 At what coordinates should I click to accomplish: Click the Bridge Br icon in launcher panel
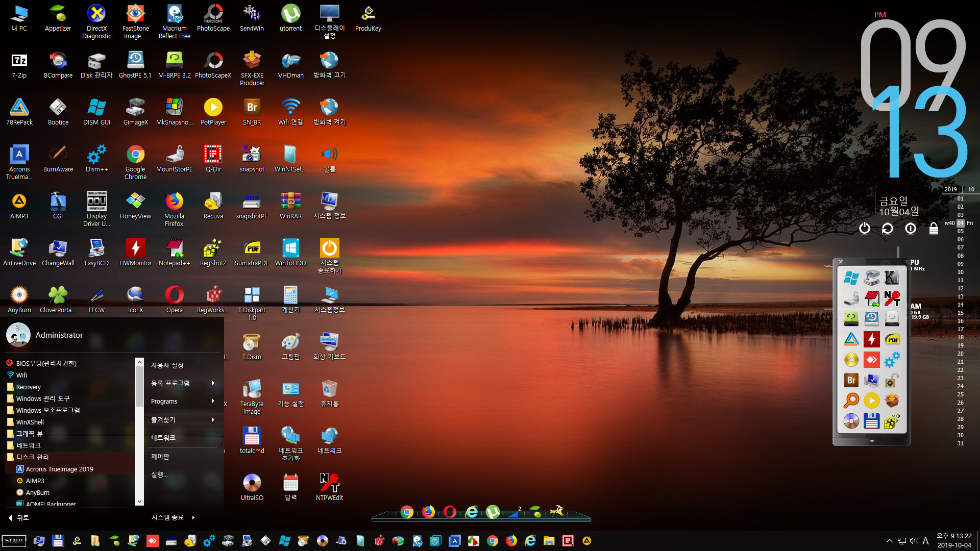pos(851,380)
